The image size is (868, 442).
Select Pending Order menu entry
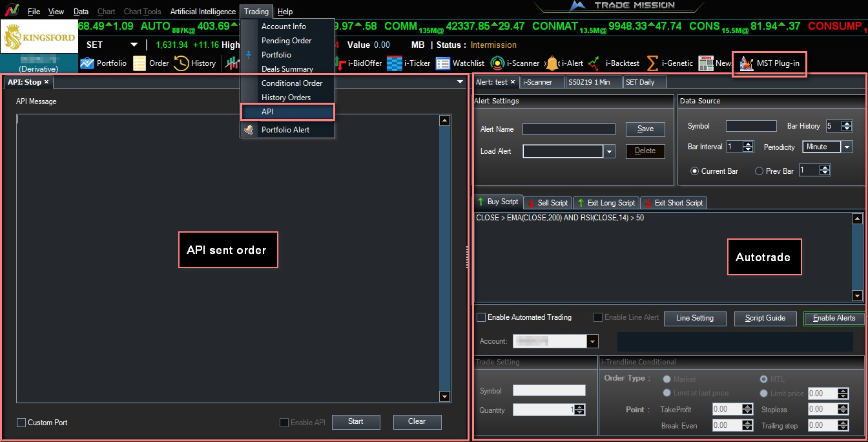click(x=287, y=41)
